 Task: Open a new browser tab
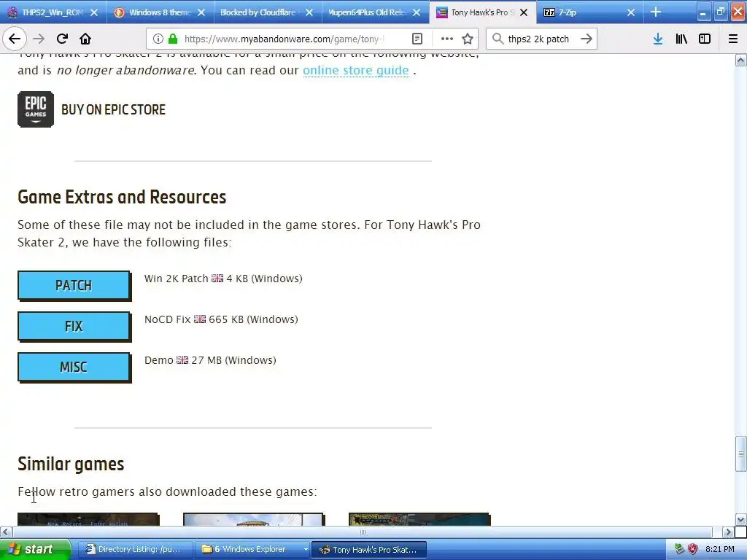(x=656, y=12)
